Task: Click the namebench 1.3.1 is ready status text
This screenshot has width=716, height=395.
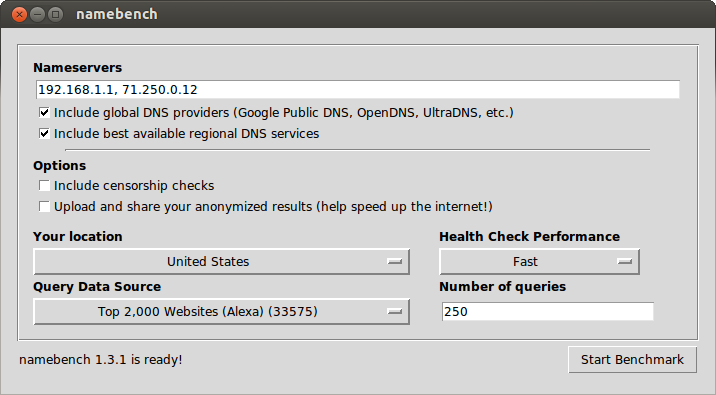Action: [100, 360]
